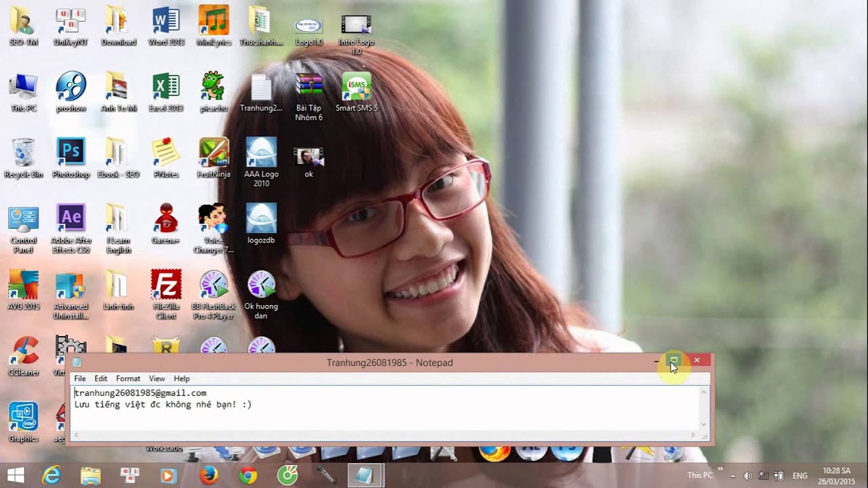This screenshot has height=488, width=868.
Task: Select the Advanced Uninstaller desktop icon
Action: pos(71,294)
